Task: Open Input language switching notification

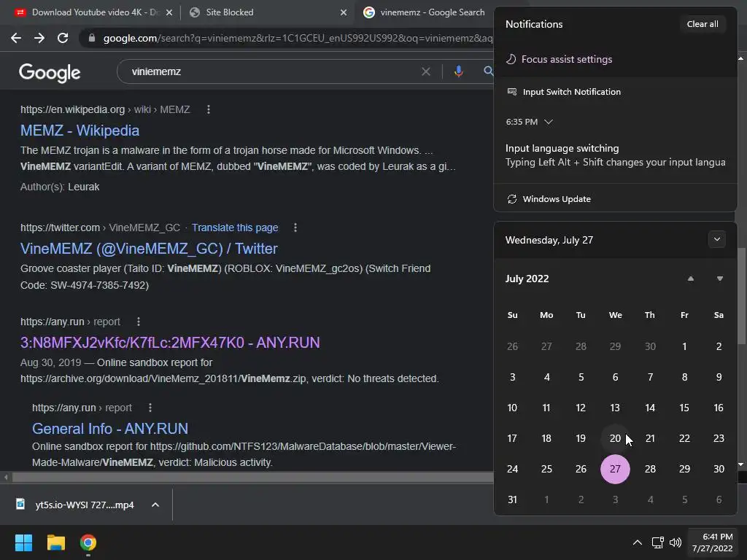Action: pyautogui.click(x=616, y=155)
